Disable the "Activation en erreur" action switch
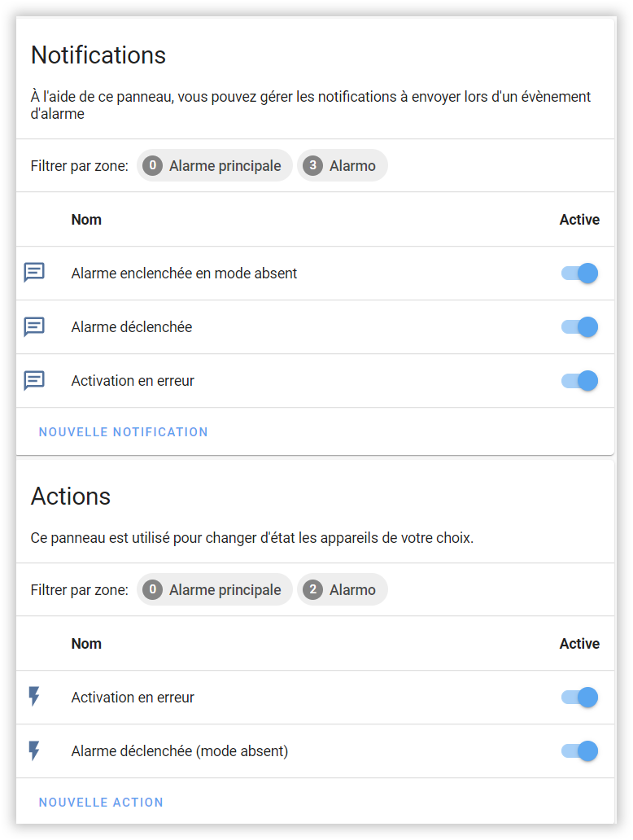Screen dimensions: 633x840 pos(580,698)
